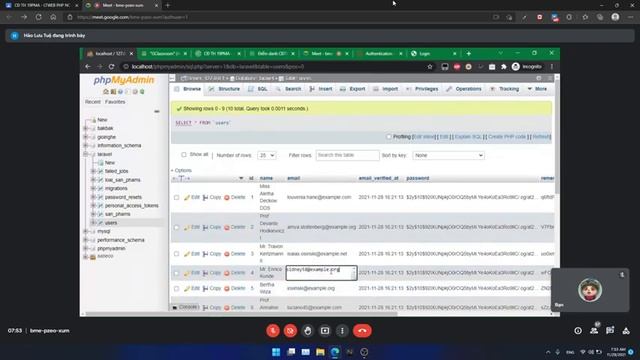Select checkbox for row id 1
The width and height of the screenshot is (640, 360).
pyautogui.click(x=176, y=198)
